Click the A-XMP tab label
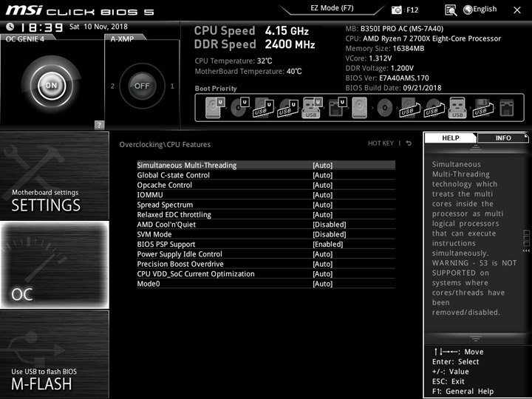Screen dimensions: 532x399 (x=122, y=39)
